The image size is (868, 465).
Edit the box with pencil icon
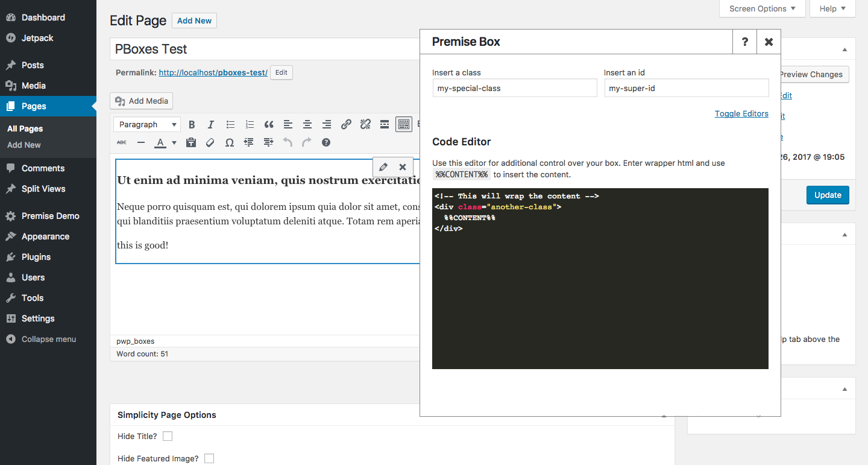pyautogui.click(x=383, y=167)
